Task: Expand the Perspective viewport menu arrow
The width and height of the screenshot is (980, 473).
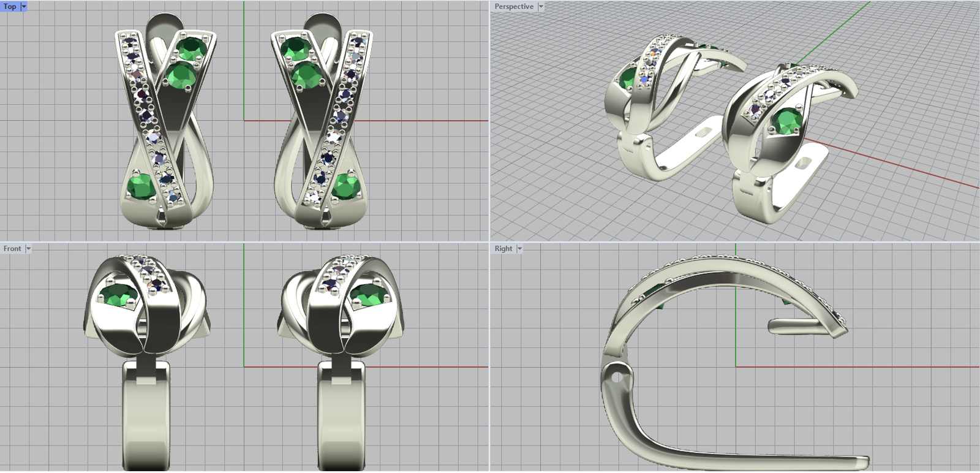Action: (x=541, y=6)
